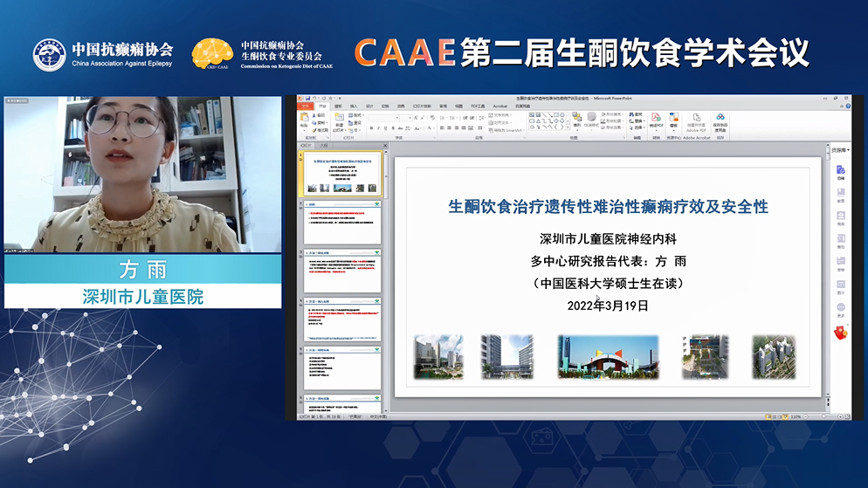Toggle Justify text alignment

click(x=464, y=127)
